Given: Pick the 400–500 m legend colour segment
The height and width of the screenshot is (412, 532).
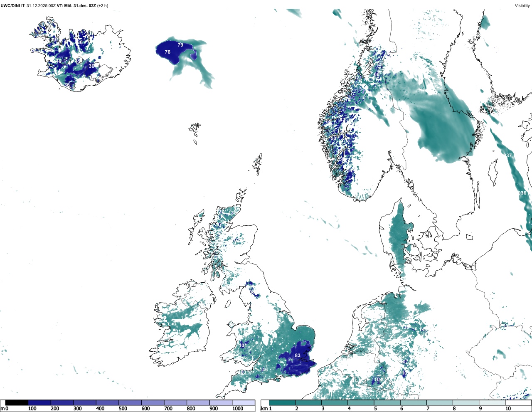Looking at the screenshot, I should [x=108, y=403].
